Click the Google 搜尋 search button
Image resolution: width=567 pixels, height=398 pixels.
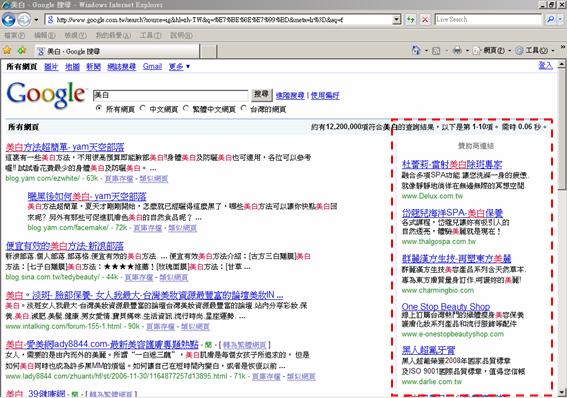261,95
